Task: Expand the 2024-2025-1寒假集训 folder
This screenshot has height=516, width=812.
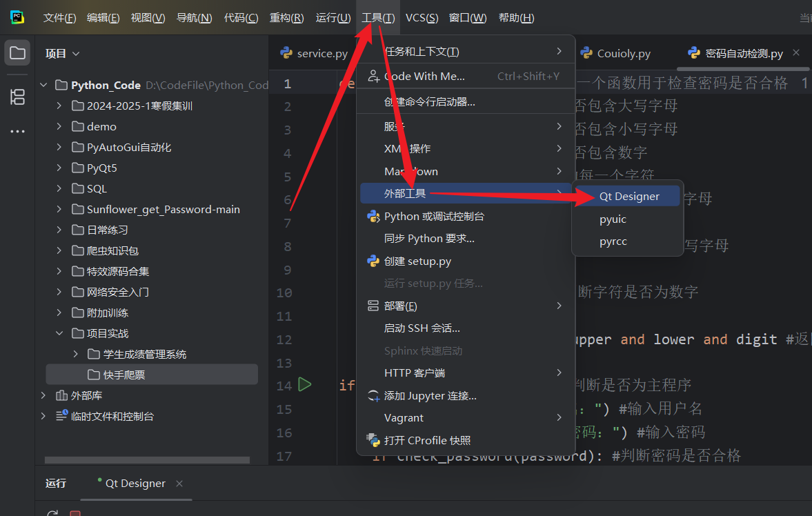Action: (59, 106)
